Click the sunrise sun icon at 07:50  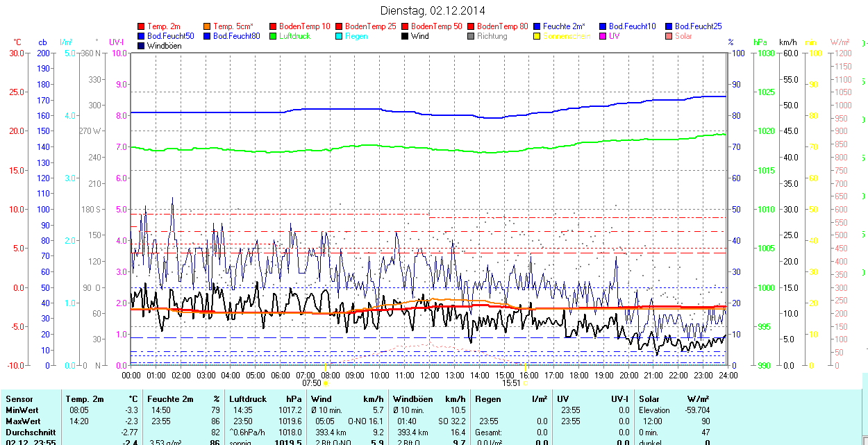(x=326, y=383)
